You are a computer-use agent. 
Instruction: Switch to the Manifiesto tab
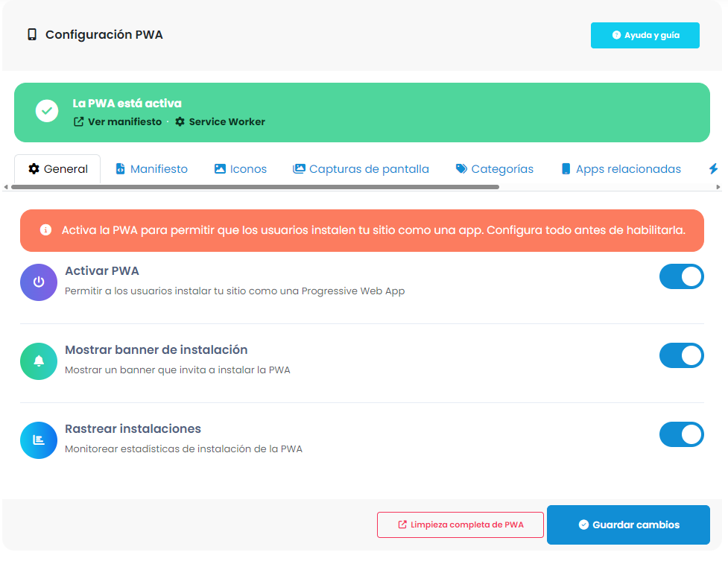151,168
